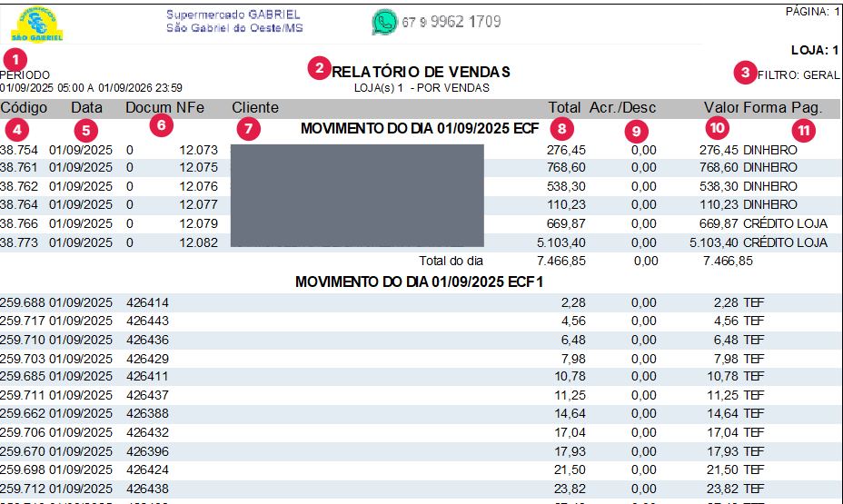Viewport: 843px width, 504px height.
Task: Click sale code 259.710
Action: (x=23, y=341)
